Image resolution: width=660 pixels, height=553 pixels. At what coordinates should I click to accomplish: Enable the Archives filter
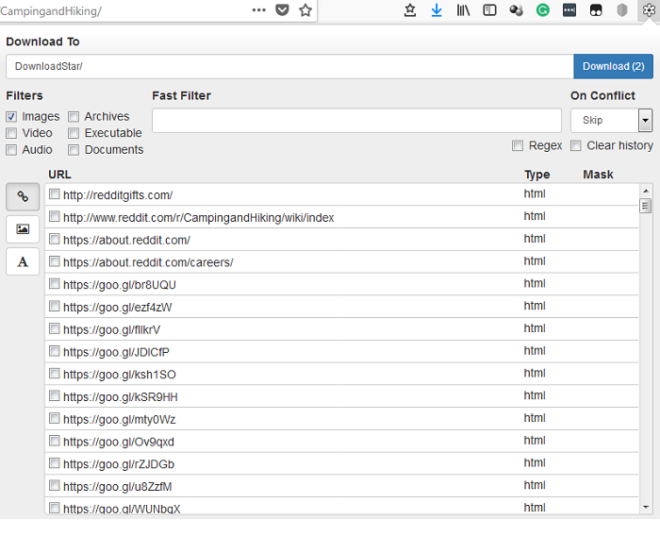[74, 117]
